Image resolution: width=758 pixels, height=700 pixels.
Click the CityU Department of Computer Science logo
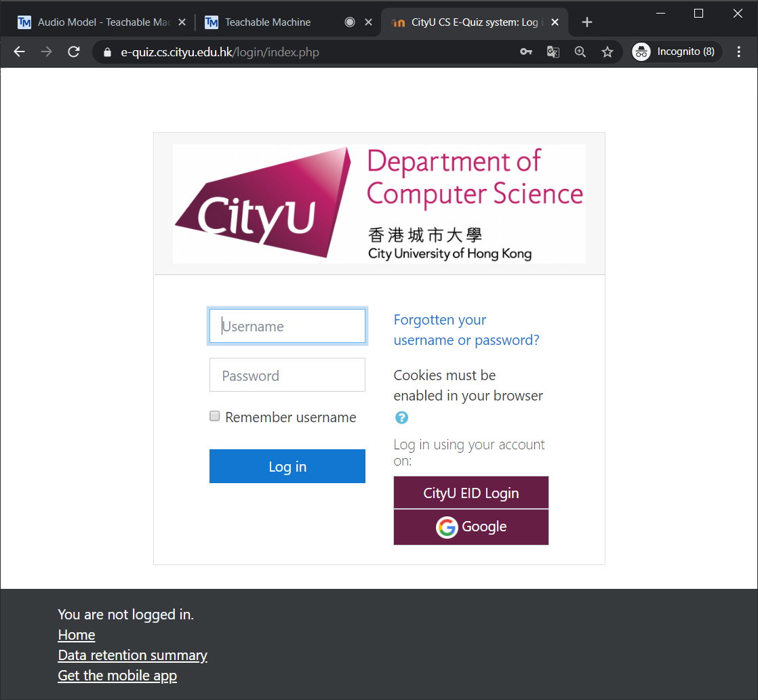pos(379,204)
